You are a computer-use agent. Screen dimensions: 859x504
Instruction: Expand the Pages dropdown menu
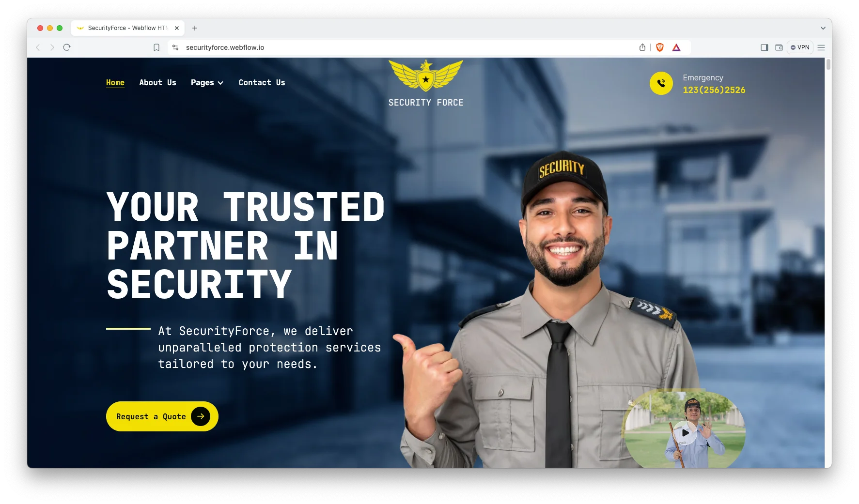207,83
